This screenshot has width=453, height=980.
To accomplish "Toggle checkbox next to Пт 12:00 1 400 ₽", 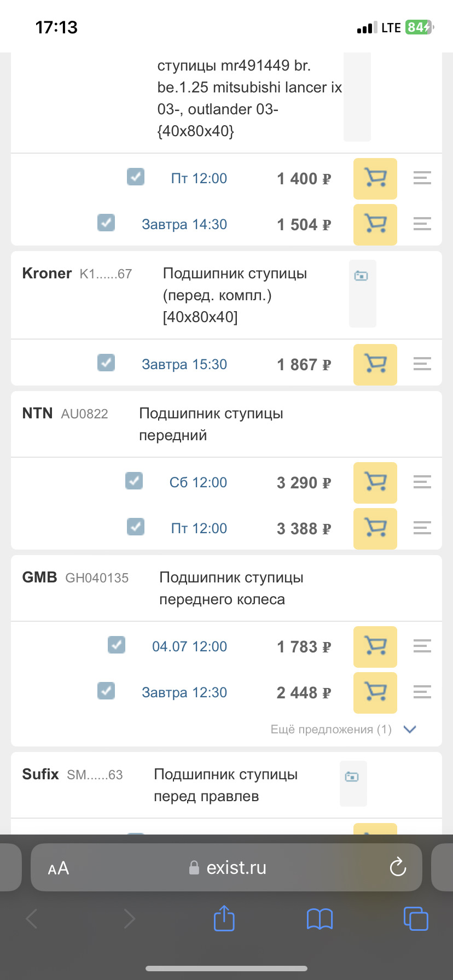I will point(136,177).
